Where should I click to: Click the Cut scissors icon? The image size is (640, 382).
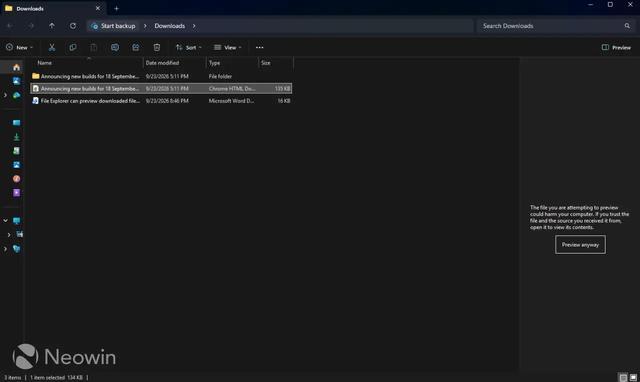coord(52,47)
